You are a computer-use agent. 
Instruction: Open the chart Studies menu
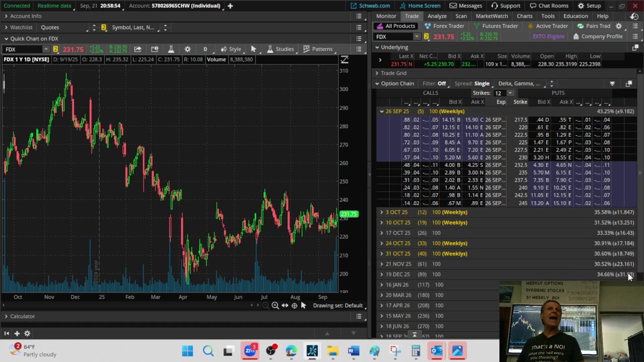point(281,49)
